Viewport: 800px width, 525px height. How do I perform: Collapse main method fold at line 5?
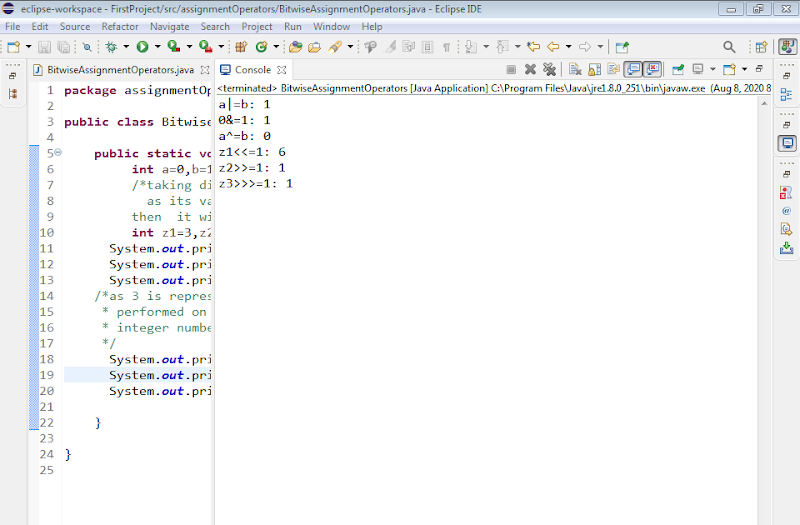(x=58, y=152)
